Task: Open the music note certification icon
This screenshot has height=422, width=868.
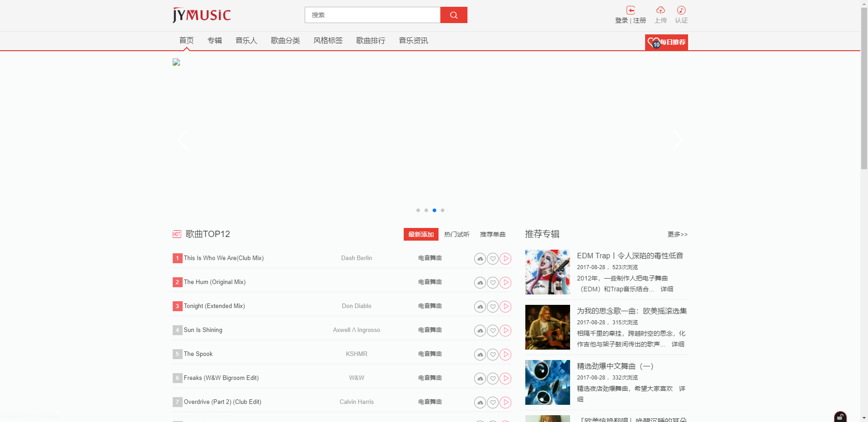Action: (x=681, y=10)
